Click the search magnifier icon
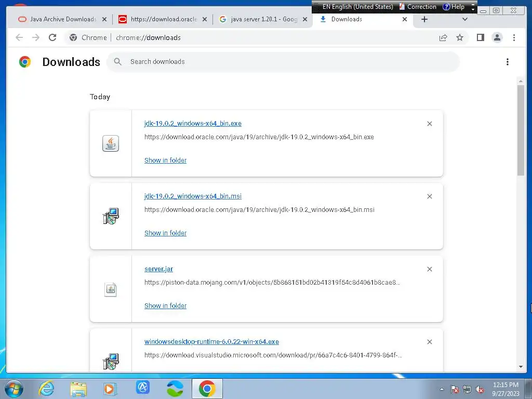This screenshot has width=532, height=399. click(117, 62)
